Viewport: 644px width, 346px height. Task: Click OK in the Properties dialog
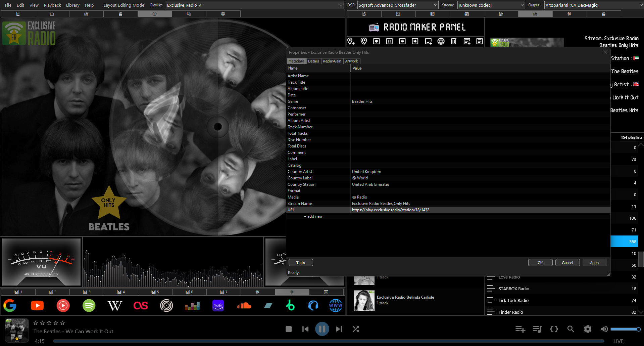point(540,263)
